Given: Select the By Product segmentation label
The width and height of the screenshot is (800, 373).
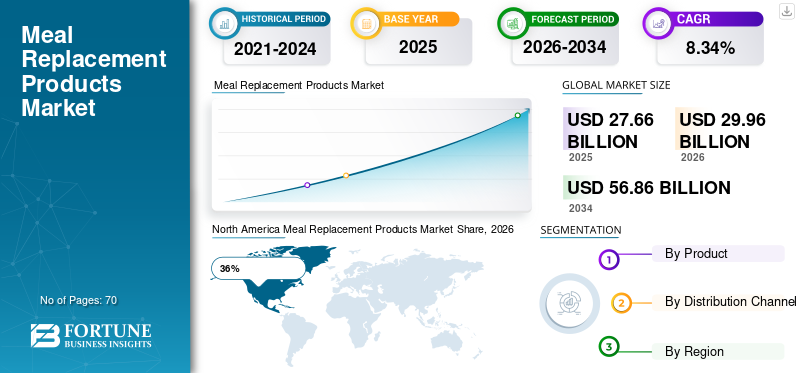Looking at the screenshot, I should point(696,253).
